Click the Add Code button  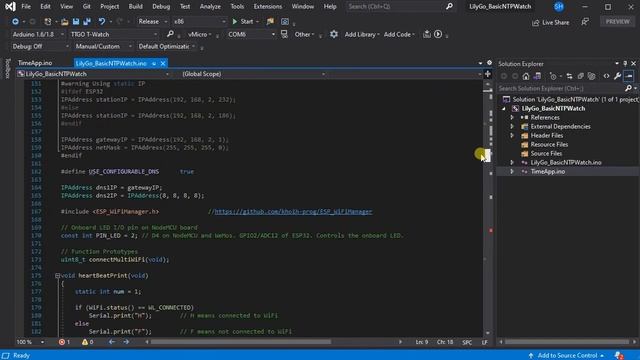[x=399, y=34]
